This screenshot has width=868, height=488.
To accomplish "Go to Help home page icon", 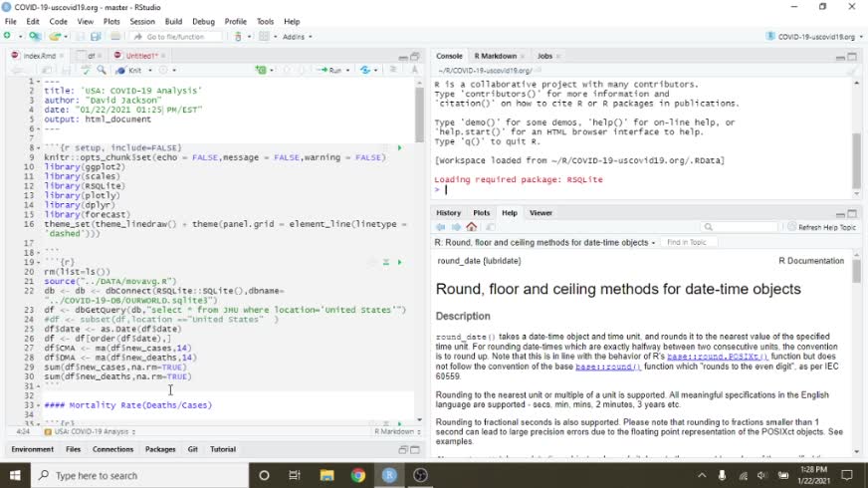I will click(472, 227).
